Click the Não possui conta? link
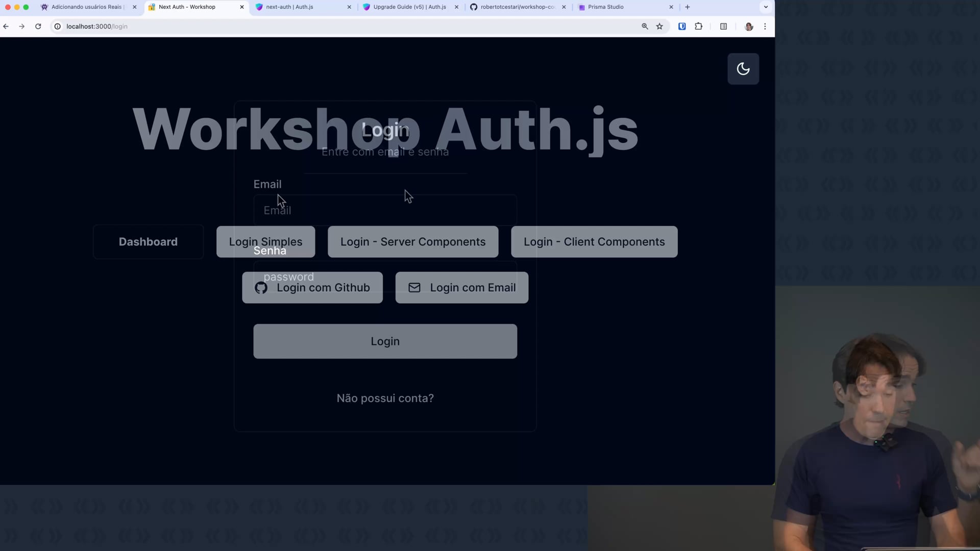The width and height of the screenshot is (980, 551). 385,398
